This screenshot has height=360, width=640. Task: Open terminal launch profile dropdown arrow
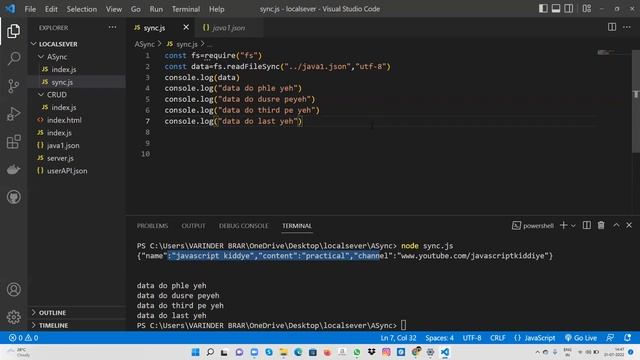pos(573,226)
